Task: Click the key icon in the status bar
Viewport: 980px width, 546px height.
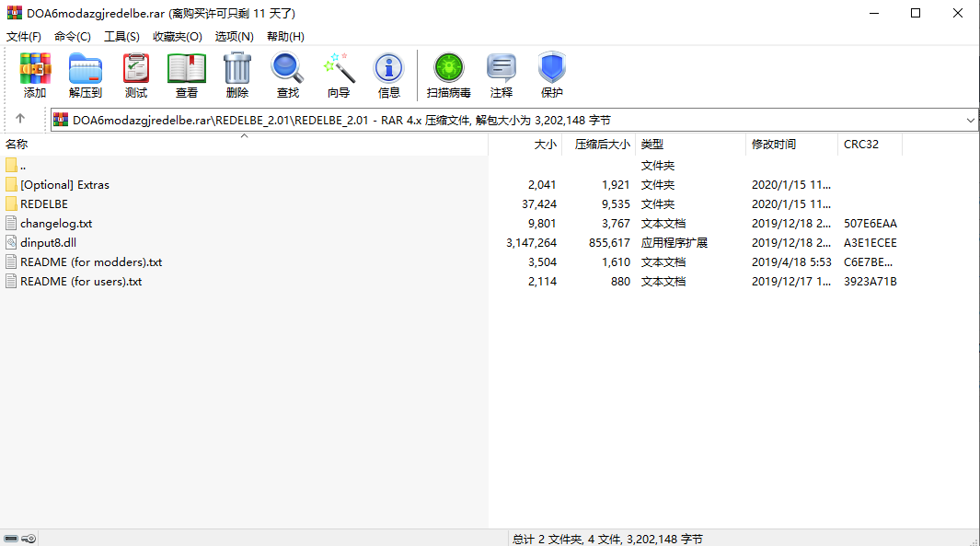Action: [x=29, y=539]
